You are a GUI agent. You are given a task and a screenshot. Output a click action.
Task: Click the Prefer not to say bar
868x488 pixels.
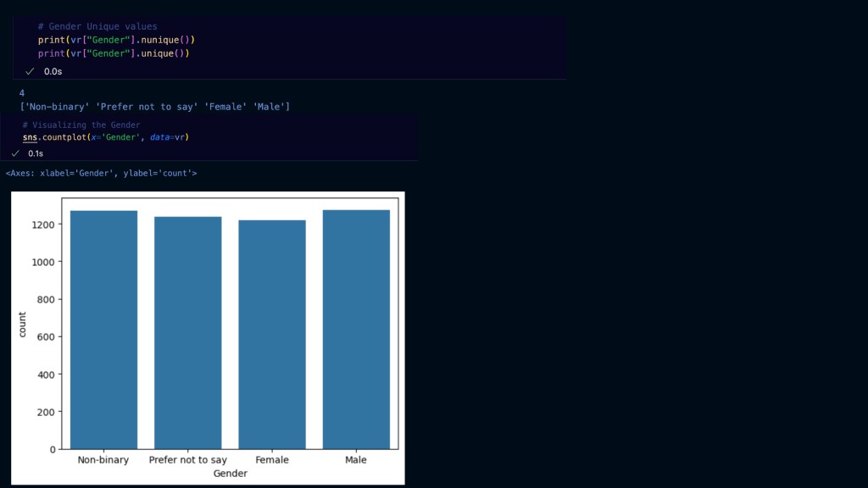tap(187, 333)
